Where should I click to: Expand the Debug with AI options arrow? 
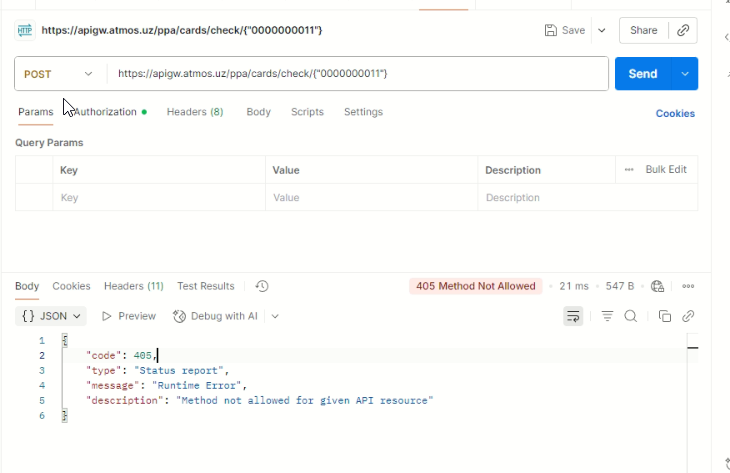pyautogui.click(x=275, y=316)
